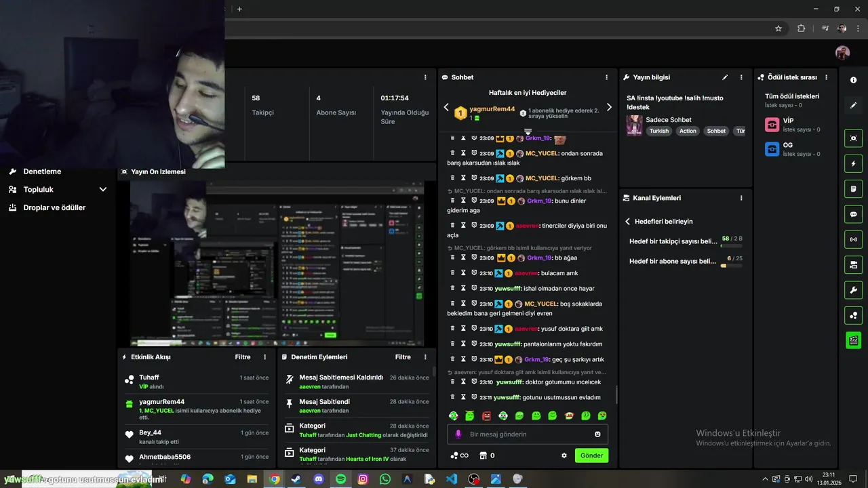This screenshot has height=488, width=868.
Task: Open Filtre in Denetim Eylemleri panel
Action: pyautogui.click(x=403, y=357)
